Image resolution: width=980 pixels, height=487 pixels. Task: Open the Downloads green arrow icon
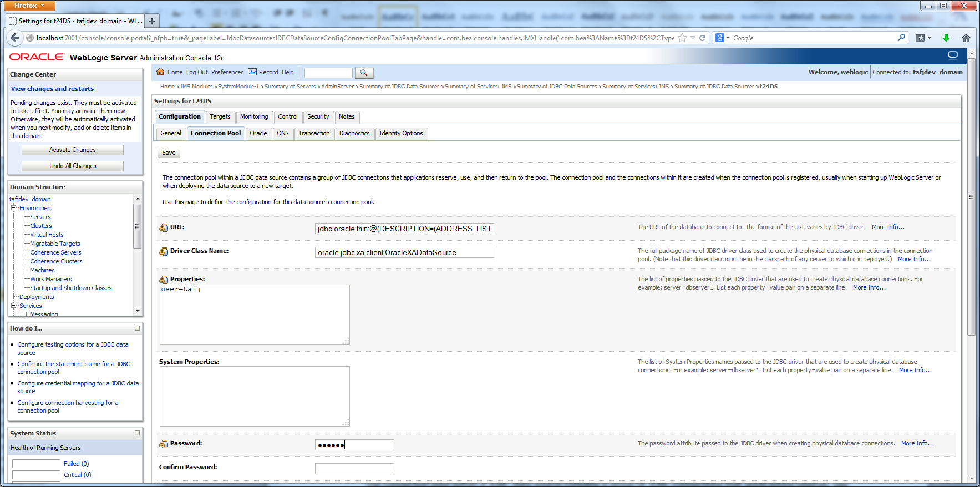click(946, 38)
